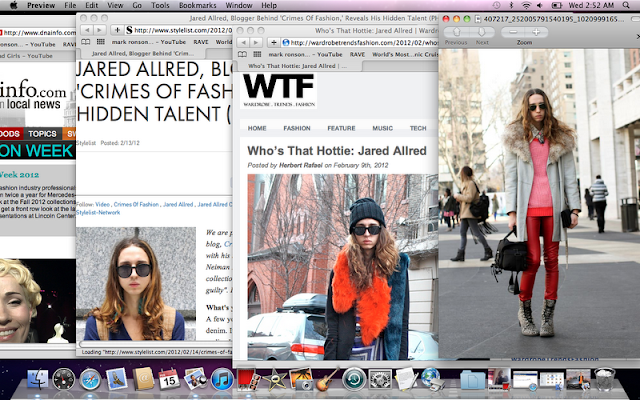Open HOME on the WTF site navigation
640x400 pixels.
[257, 128]
